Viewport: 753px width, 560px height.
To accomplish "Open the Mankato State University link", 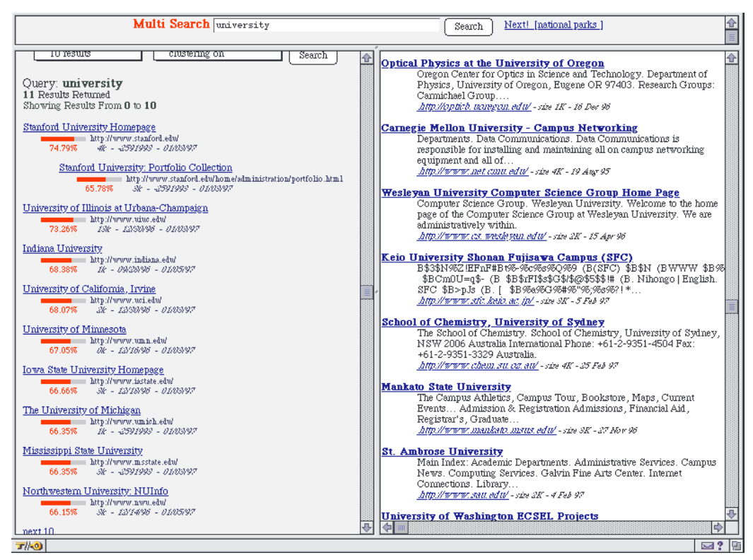I will (x=446, y=387).
